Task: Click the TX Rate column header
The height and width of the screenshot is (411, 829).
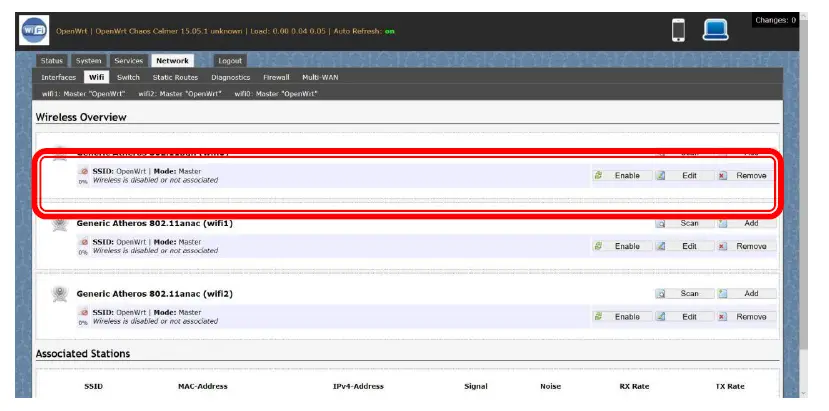Action: pos(730,386)
